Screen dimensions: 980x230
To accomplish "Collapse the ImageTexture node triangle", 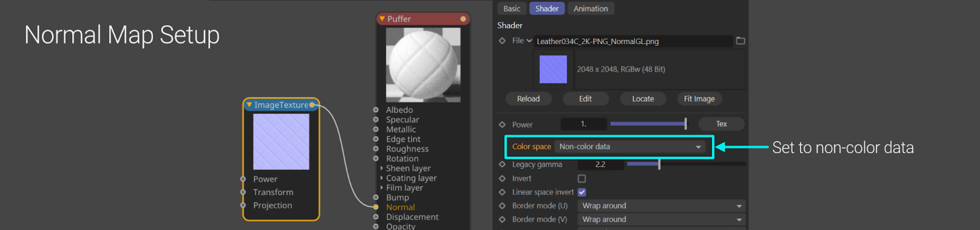I will click(x=249, y=105).
